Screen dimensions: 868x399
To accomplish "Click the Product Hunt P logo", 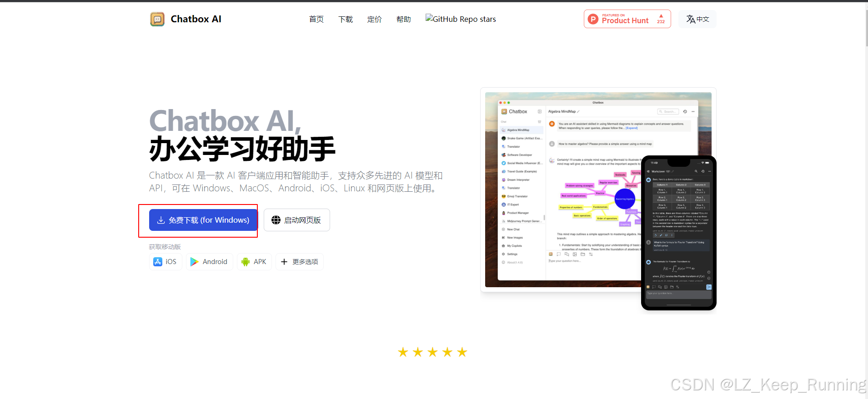I will pos(593,19).
